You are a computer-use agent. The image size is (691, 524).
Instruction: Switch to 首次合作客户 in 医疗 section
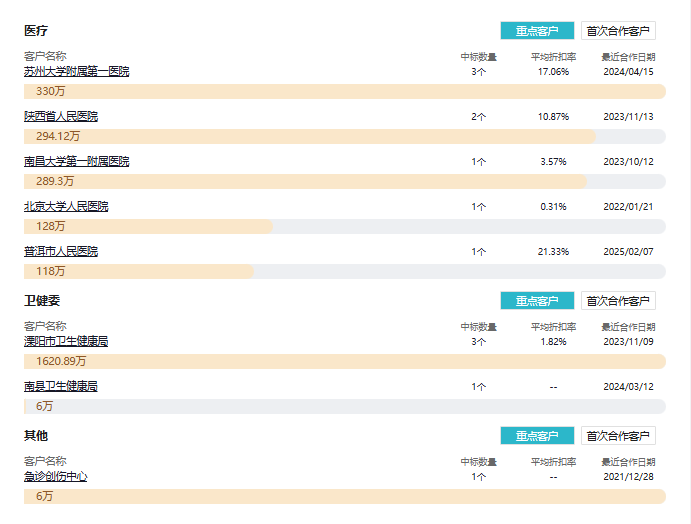tap(618, 31)
